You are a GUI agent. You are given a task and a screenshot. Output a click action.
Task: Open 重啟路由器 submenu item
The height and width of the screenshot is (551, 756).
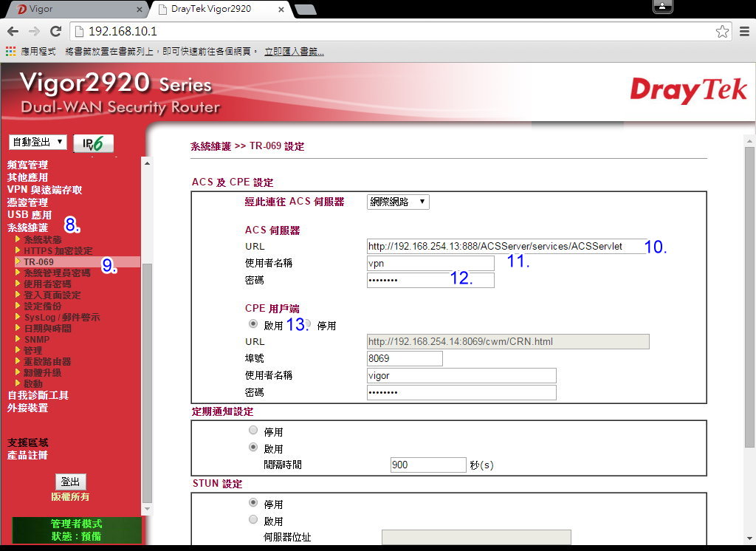(48, 362)
